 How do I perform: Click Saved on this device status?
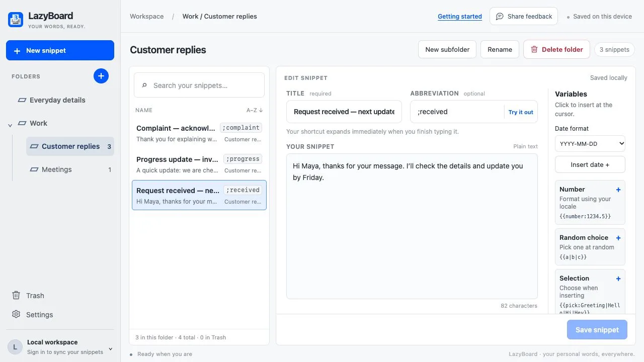(599, 16)
